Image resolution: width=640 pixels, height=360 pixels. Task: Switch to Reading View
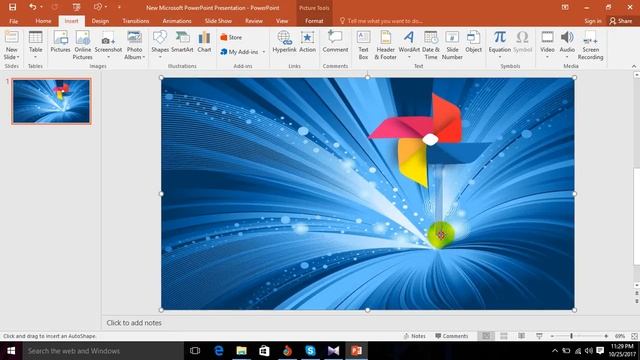pos(522,336)
